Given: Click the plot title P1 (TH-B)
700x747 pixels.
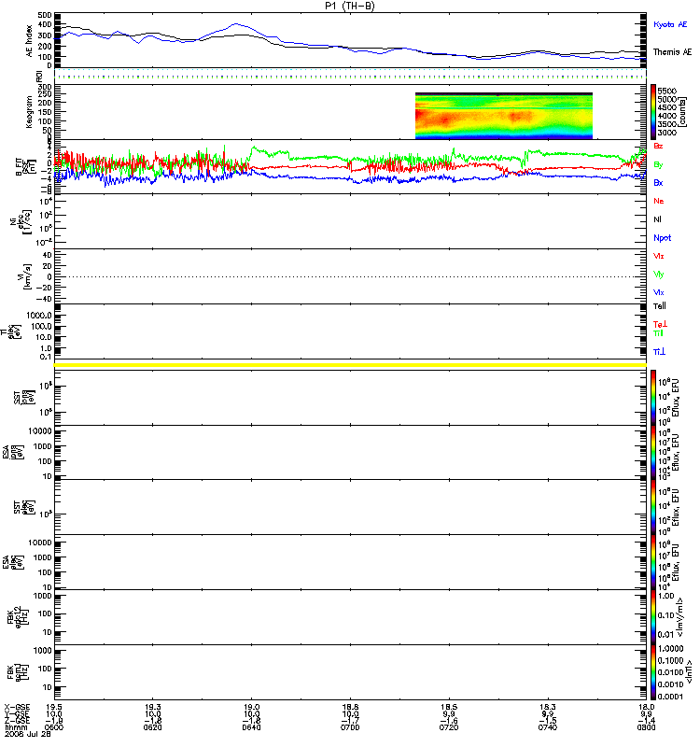Looking at the screenshot, I should click(350, 6).
